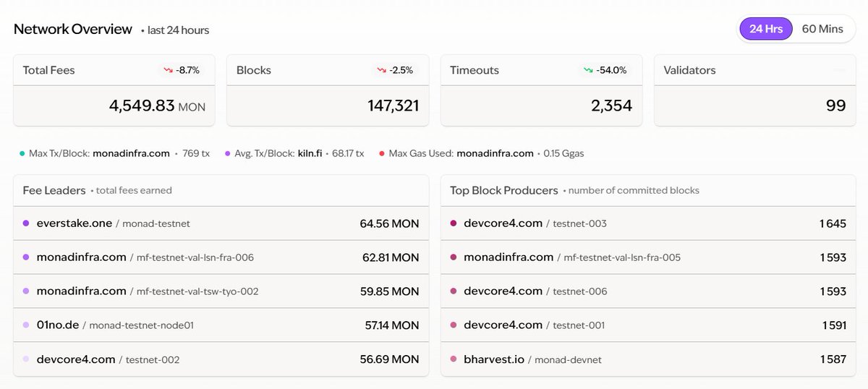This screenshot has width=868, height=389.
Task: Click the dot beside 01no.de
Action: [x=26, y=325]
